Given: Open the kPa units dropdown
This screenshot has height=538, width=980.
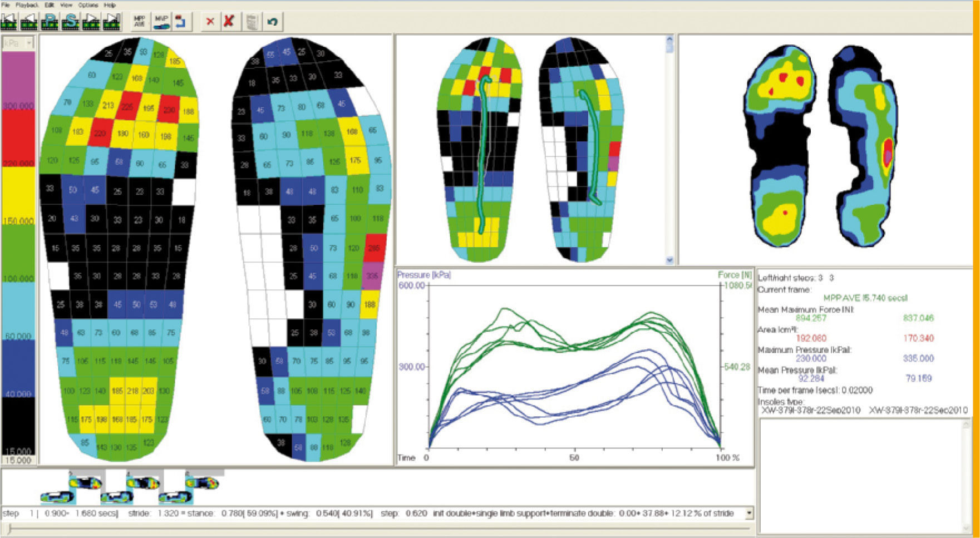Looking at the screenshot, I should (29, 43).
